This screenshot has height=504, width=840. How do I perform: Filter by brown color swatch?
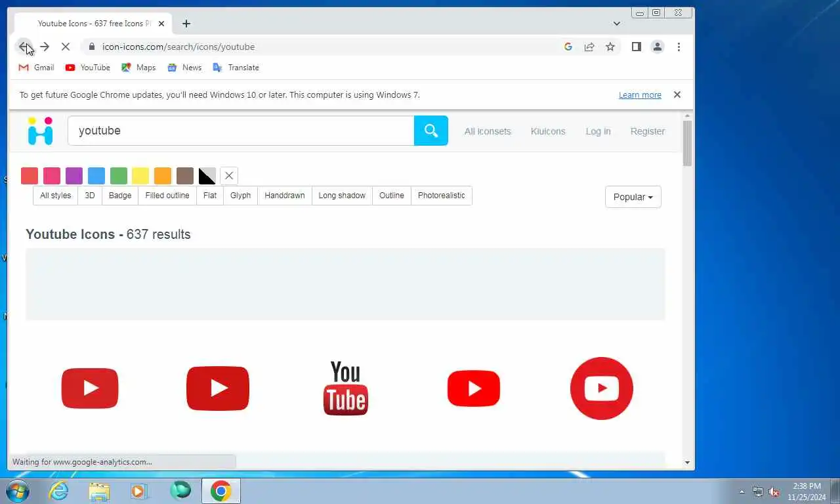click(185, 176)
